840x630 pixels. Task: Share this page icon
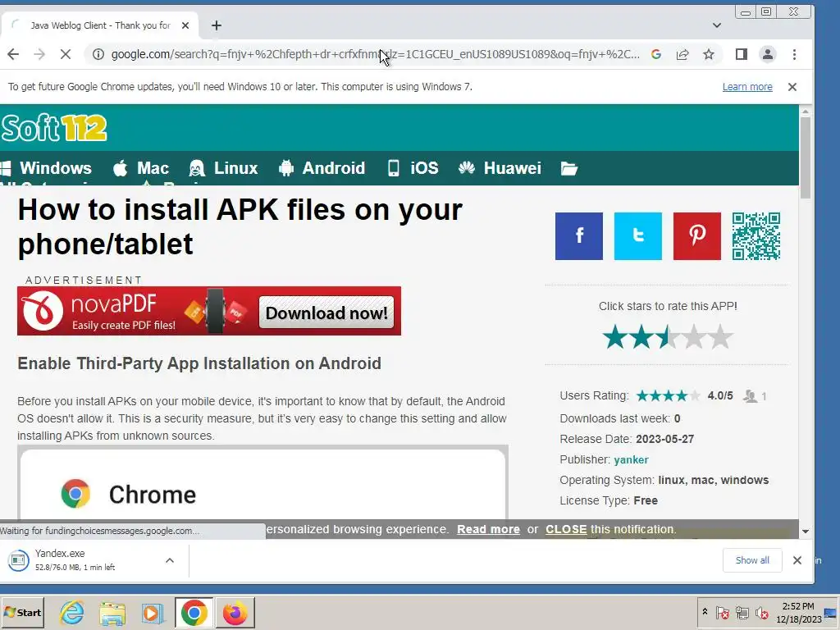[682, 54]
